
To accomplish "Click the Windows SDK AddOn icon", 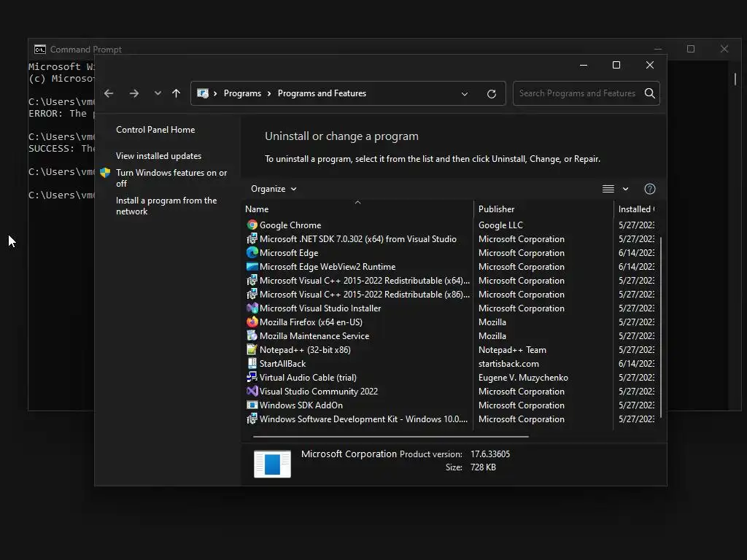I will [252, 405].
